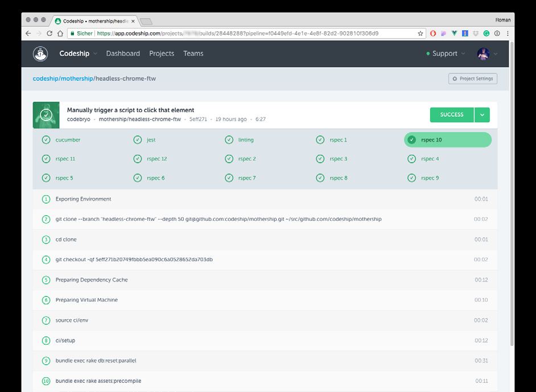The height and width of the screenshot is (392, 536).
Task: Open the Codeship organization dropdown
Action: 79,53
